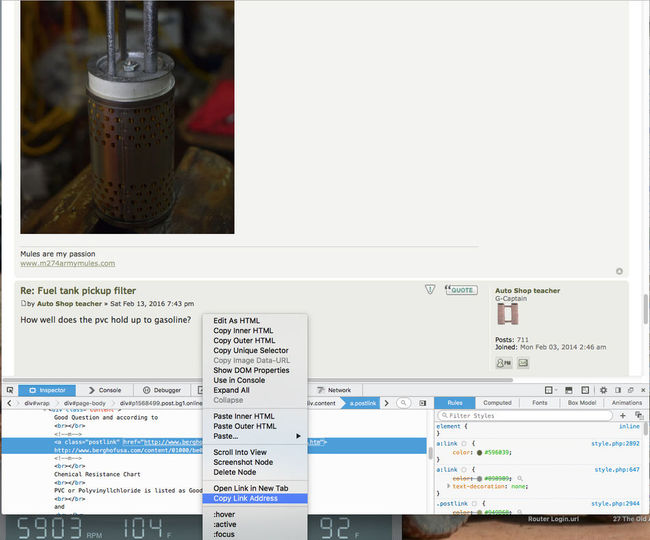Click filter icon next to overridden color

tap(520, 479)
